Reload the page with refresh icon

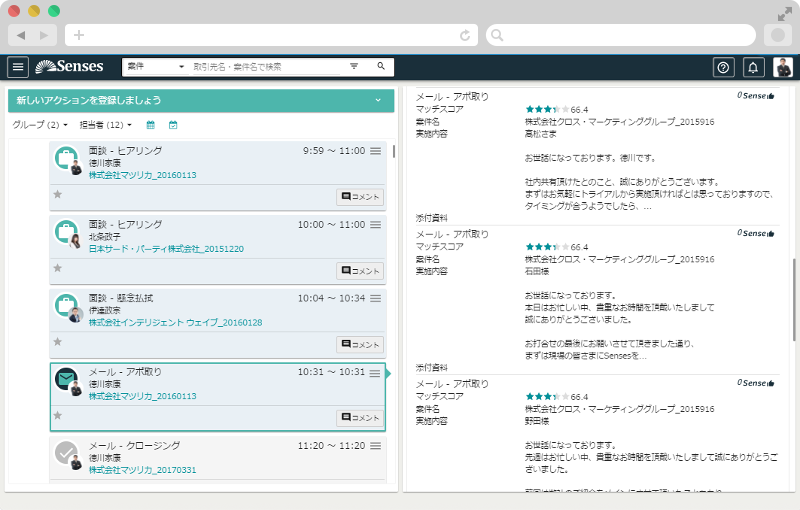(465, 35)
